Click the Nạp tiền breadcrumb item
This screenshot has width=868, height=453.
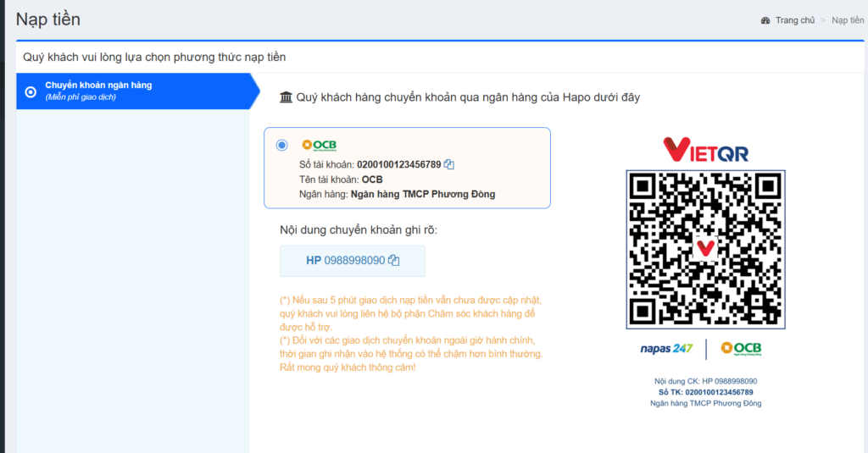[847, 20]
